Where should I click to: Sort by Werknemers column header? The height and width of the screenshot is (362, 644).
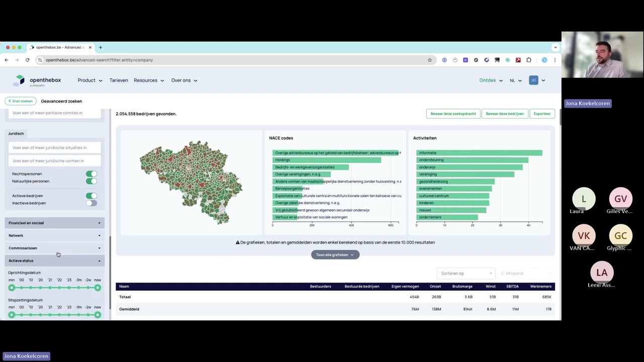[x=540, y=287]
